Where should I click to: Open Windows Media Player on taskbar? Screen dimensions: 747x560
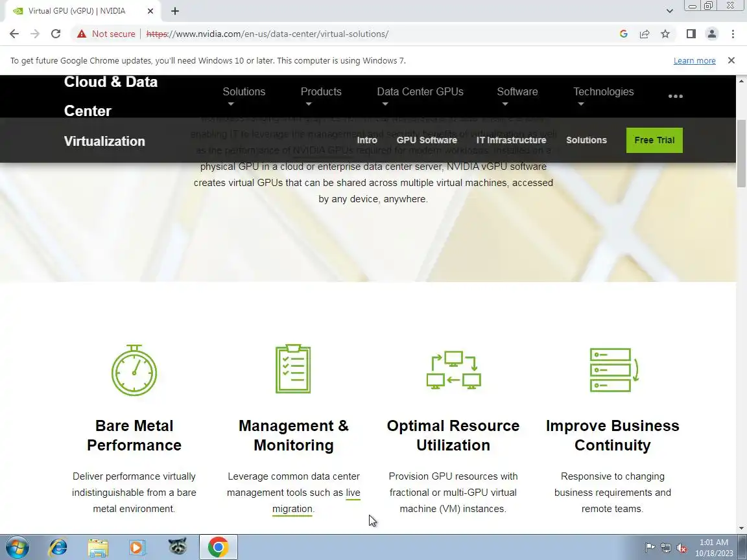pos(137,547)
